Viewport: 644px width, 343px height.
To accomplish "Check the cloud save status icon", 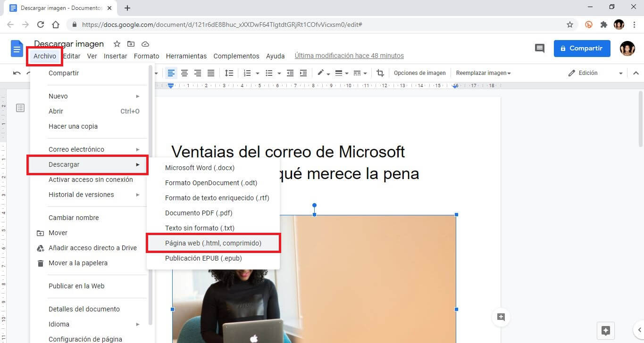I will coord(145,44).
